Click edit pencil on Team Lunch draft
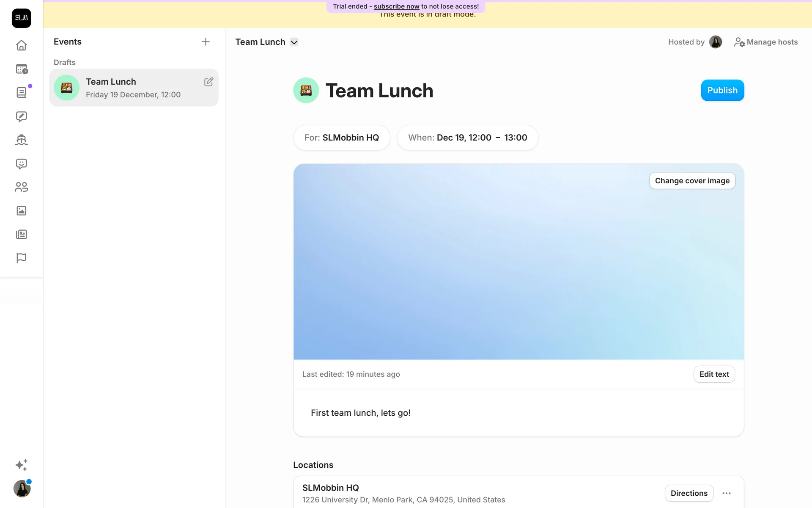The width and height of the screenshot is (812, 508). click(208, 82)
